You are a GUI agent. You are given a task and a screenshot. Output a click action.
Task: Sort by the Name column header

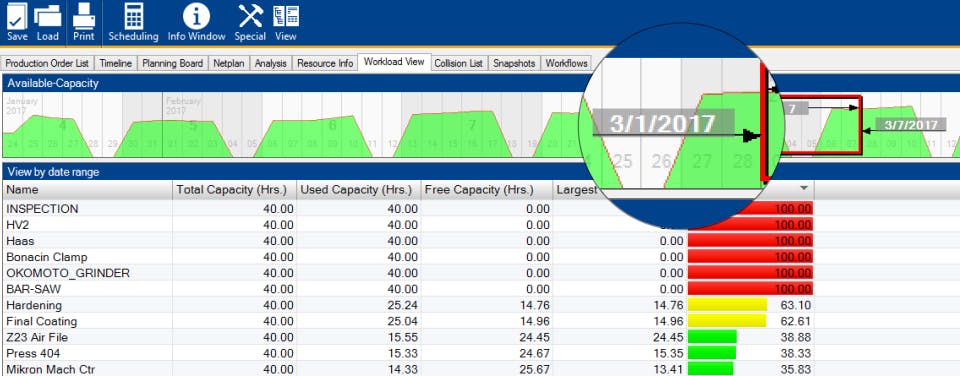tap(87, 190)
